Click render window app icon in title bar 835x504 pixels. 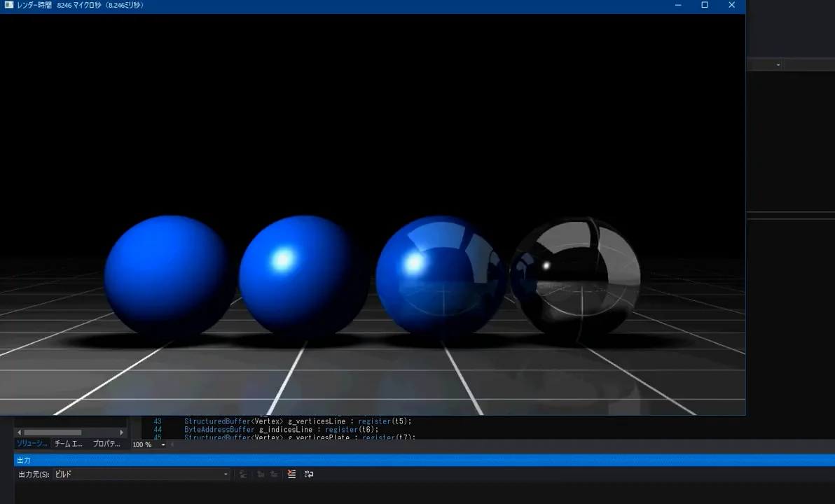8,5
